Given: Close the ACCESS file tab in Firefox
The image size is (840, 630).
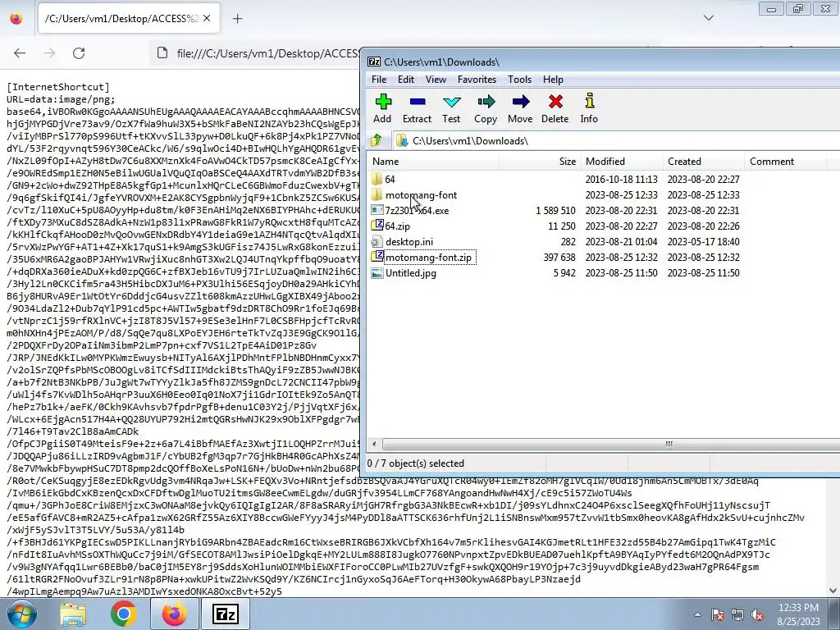Looking at the screenshot, I should coord(207,19).
